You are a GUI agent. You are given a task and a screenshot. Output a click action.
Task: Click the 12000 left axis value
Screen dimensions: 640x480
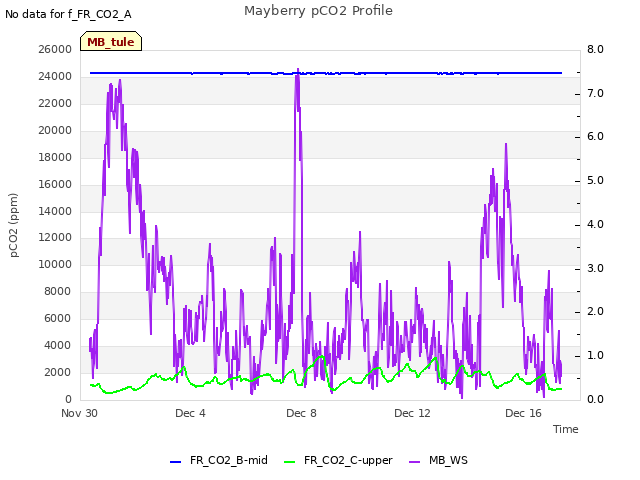pyautogui.click(x=55, y=238)
